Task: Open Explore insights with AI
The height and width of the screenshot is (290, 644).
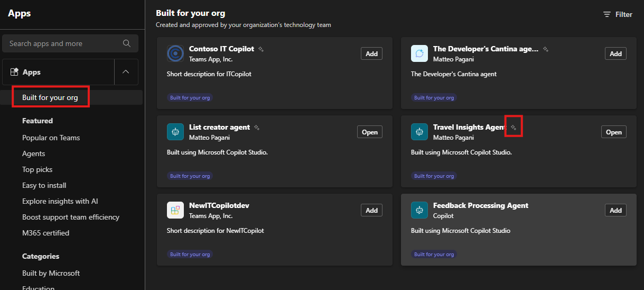Action: 60,201
